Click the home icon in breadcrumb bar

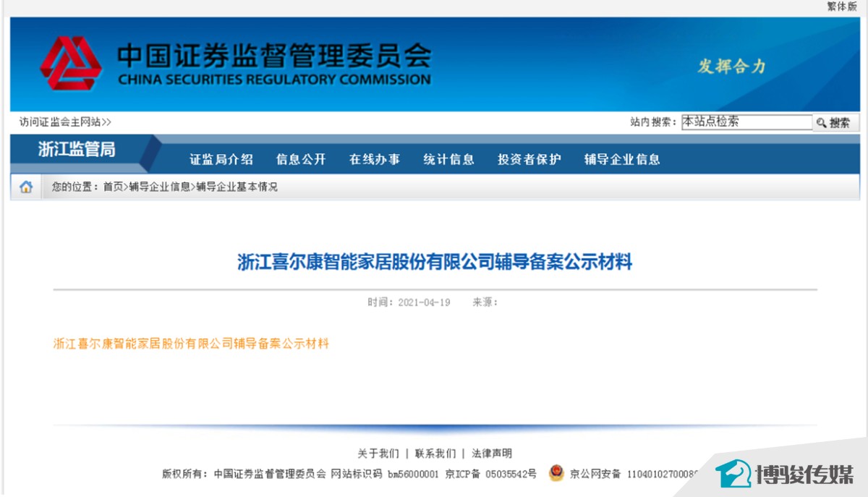[26, 187]
